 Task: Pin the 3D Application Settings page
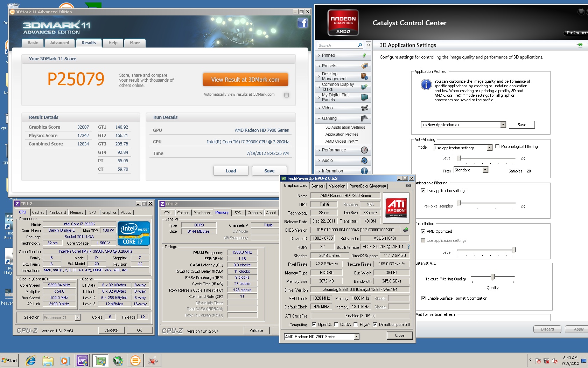(x=580, y=45)
